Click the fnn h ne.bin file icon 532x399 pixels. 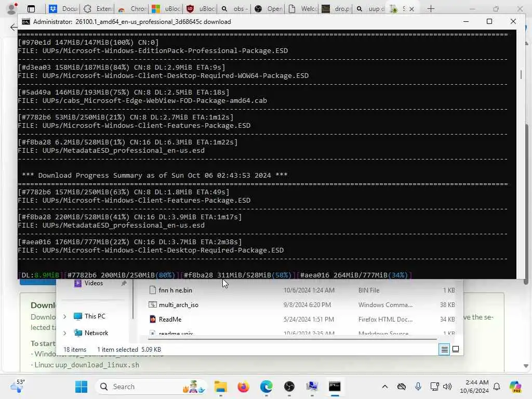point(153,290)
